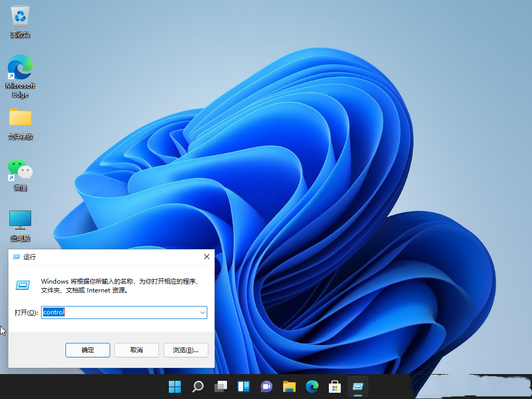
Task: Click the 取消 (Cancel) button
Action: (x=136, y=350)
